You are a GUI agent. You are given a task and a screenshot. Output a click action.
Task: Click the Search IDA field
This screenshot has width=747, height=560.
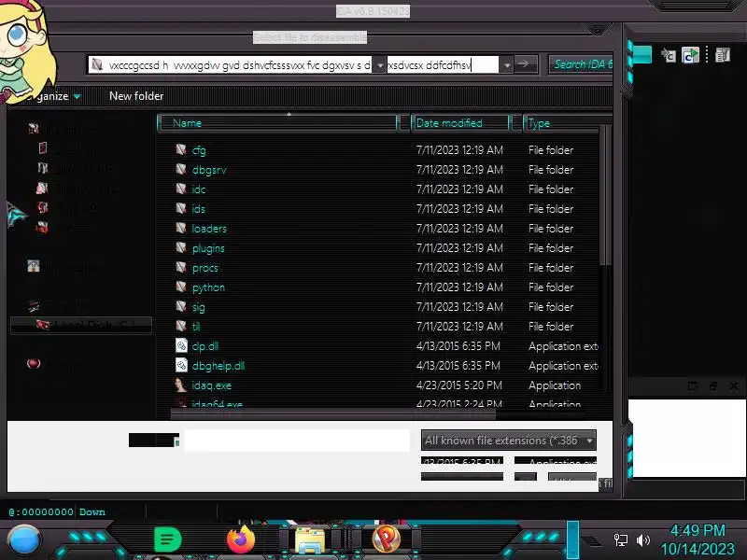pos(581,64)
